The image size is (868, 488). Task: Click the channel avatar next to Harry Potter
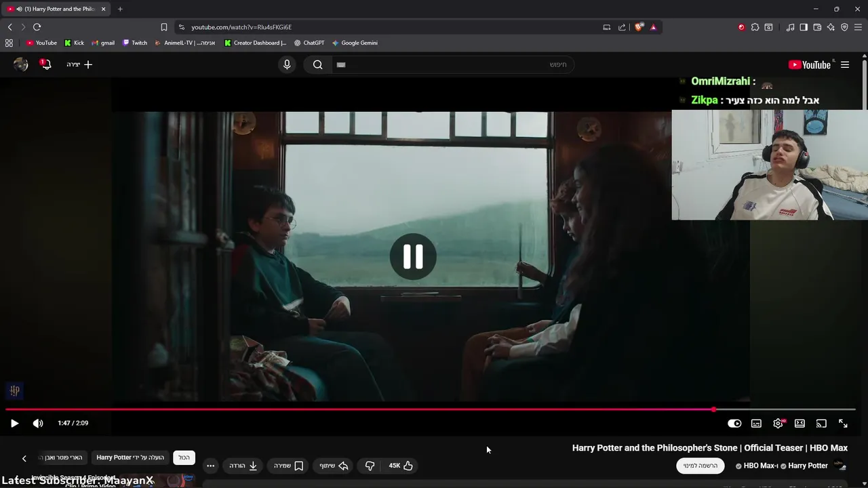pyautogui.click(x=840, y=466)
